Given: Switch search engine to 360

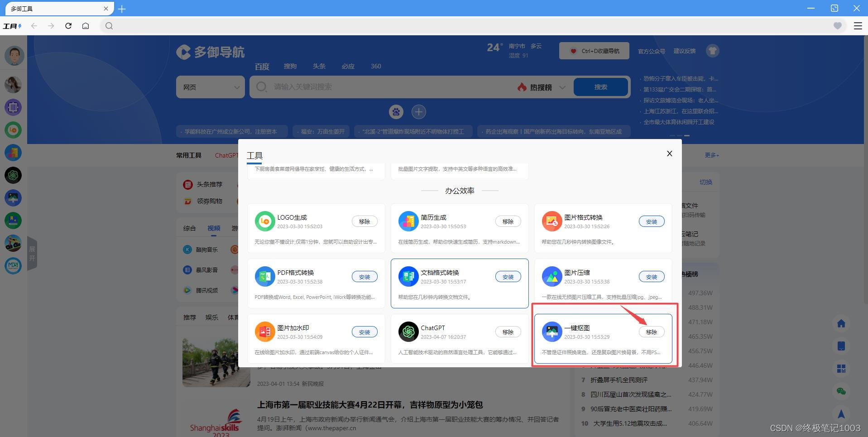Looking at the screenshot, I should coord(376,66).
